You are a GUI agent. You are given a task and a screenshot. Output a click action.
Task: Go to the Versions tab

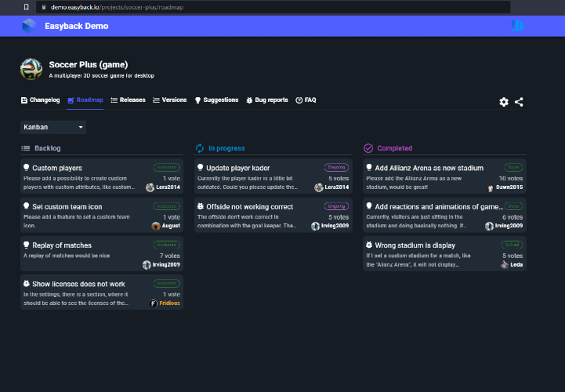point(170,100)
